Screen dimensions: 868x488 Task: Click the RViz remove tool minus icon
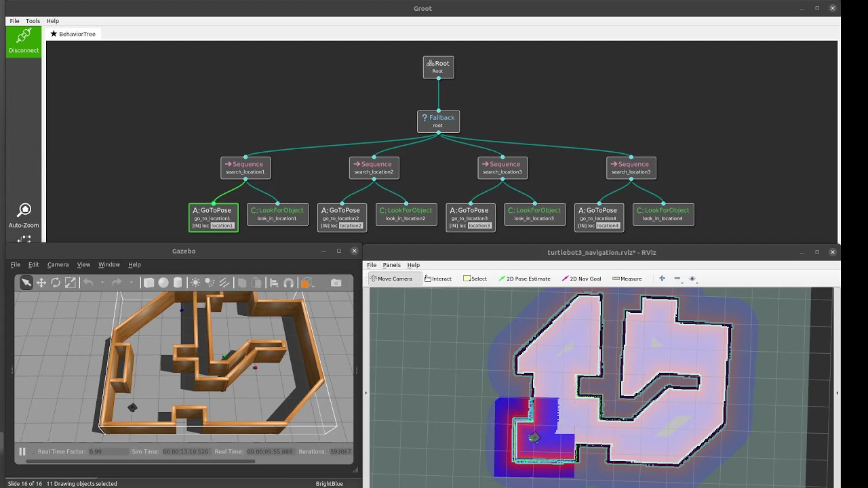tap(677, 279)
